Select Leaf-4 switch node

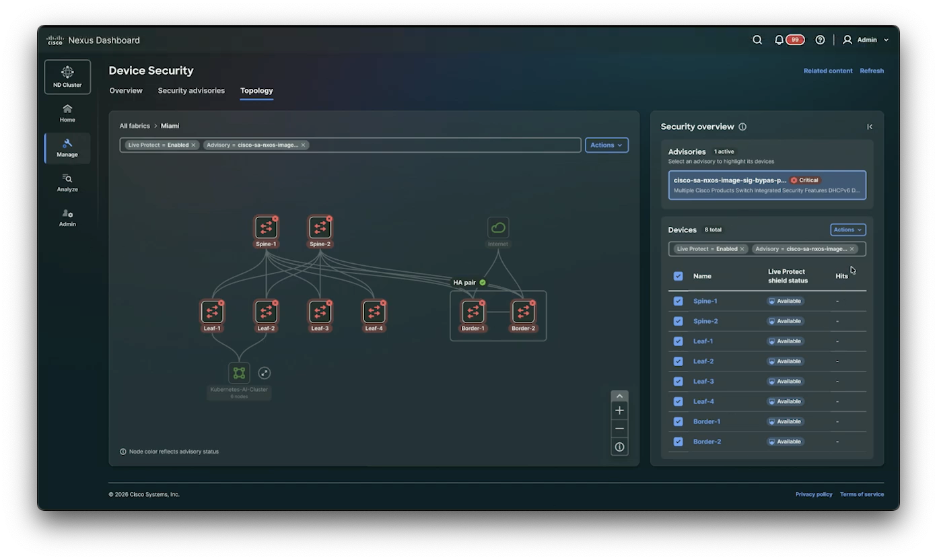coord(374,312)
